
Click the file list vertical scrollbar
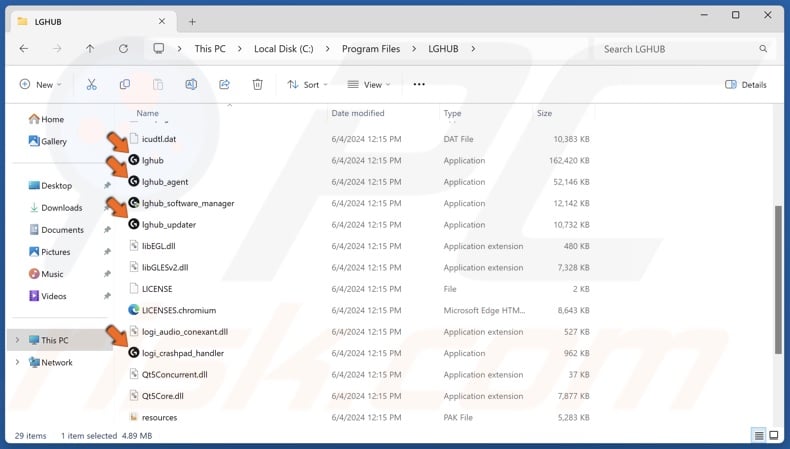[778, 280]
